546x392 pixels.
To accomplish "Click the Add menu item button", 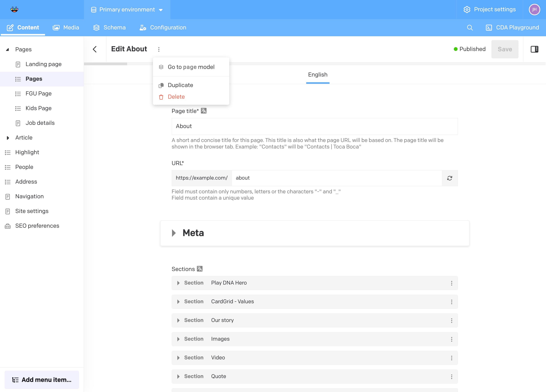I will (42, 379).
